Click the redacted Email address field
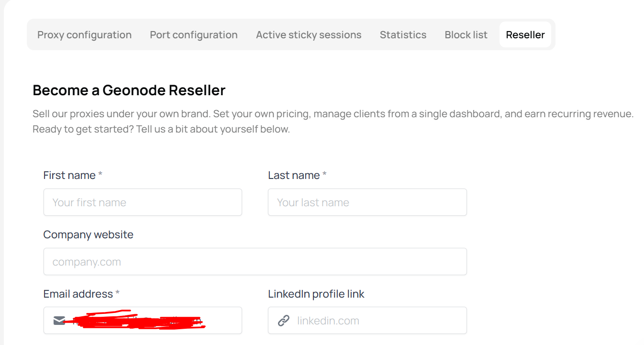The image size is (644, 345). (x=143, y=320)
